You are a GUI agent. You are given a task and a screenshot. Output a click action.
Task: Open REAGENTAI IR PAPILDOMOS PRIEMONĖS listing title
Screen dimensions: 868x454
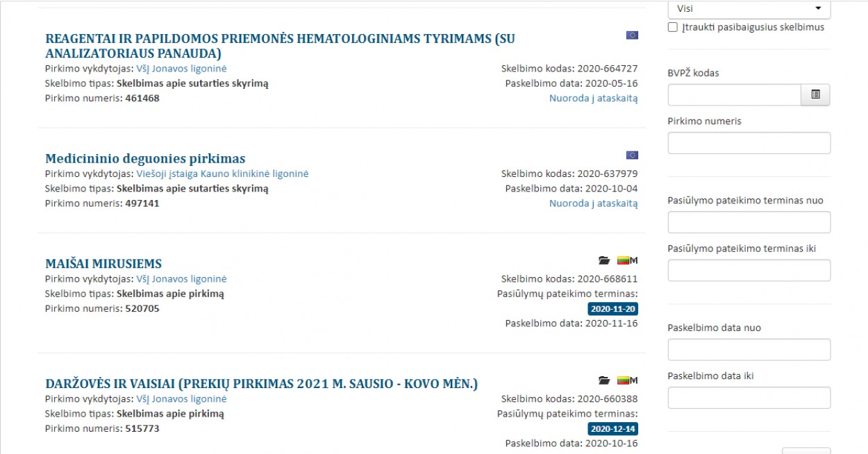click(x=280, y=46)
